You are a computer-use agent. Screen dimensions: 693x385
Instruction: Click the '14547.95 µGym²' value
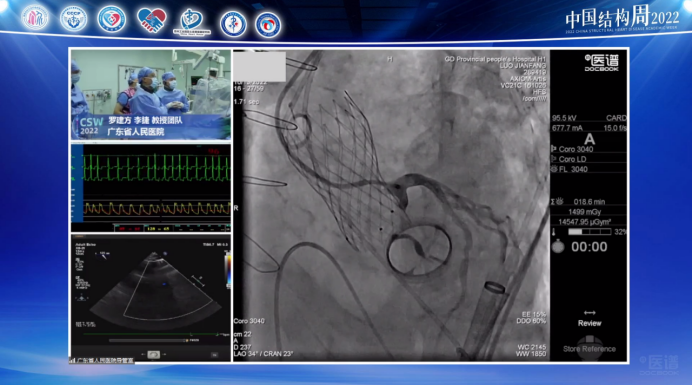tap(585, 222)
